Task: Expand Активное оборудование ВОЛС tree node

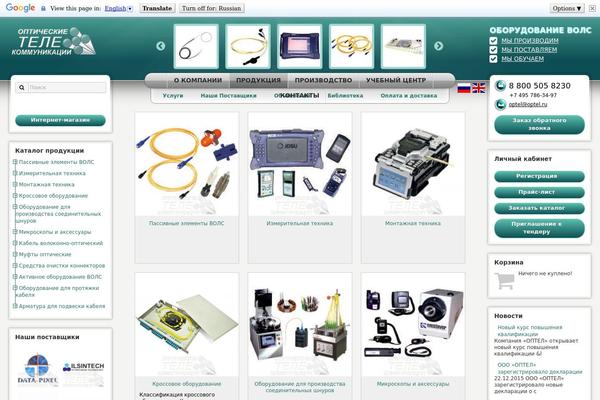Action: (15, 276)
